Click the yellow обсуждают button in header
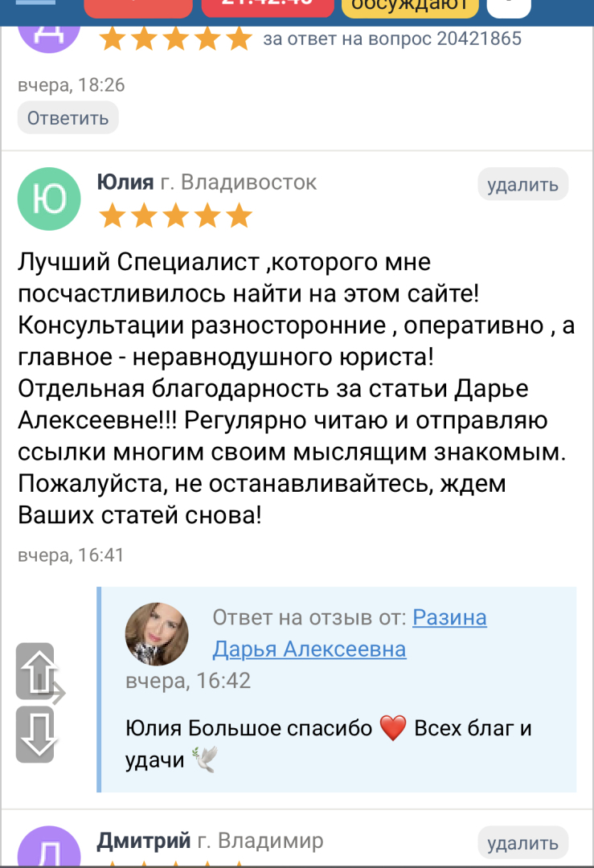The width and height of the screenshot is (594, 868). 410,7
